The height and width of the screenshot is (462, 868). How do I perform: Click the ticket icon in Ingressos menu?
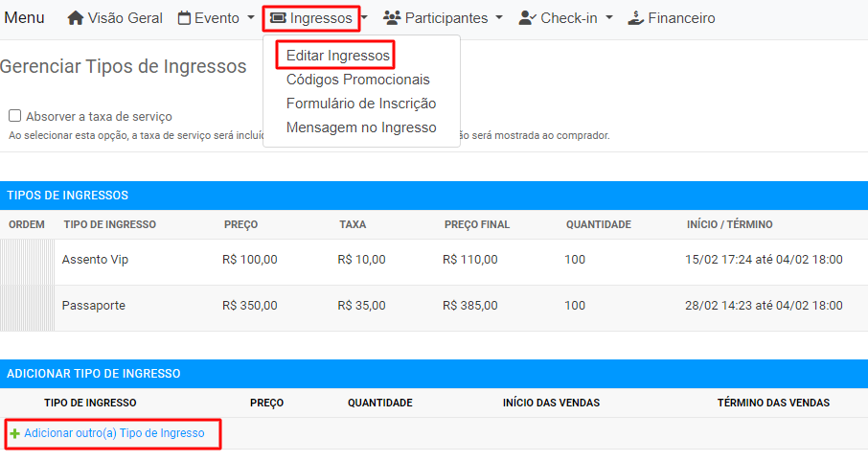click(278, 18)
